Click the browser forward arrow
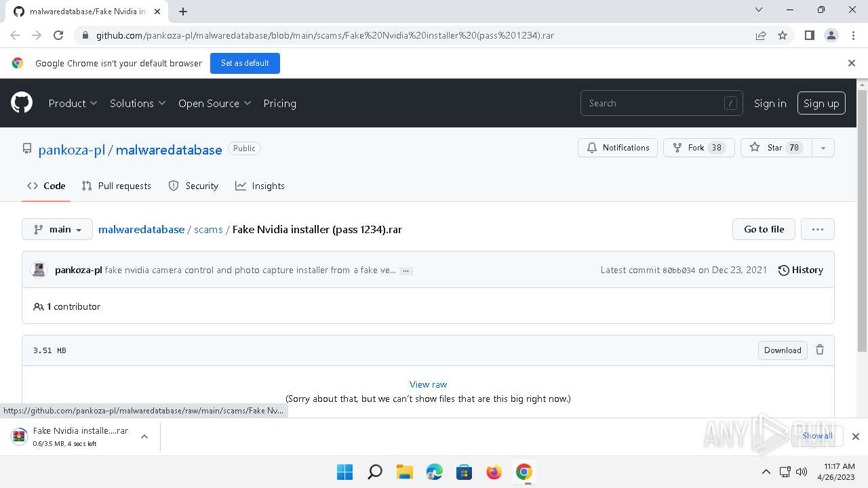The width and height of the screenshot is (868, 488). (x=37, y=35)
